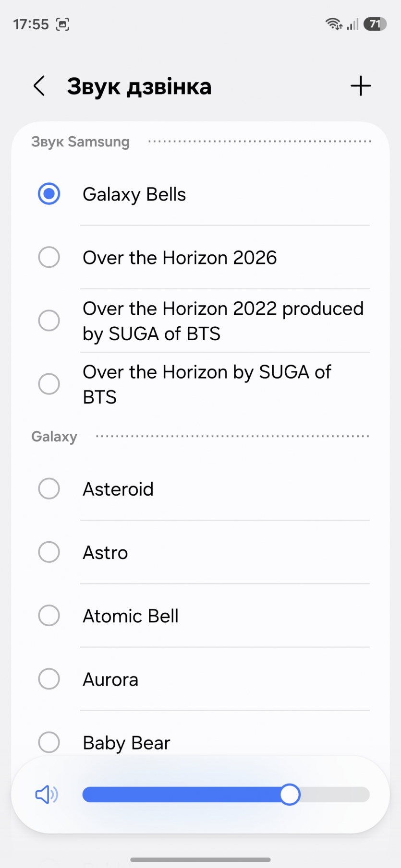Select the Over the Horizon 2026 radio button
The height and width of the screenshot is (868, 401).
pos(49,257)
